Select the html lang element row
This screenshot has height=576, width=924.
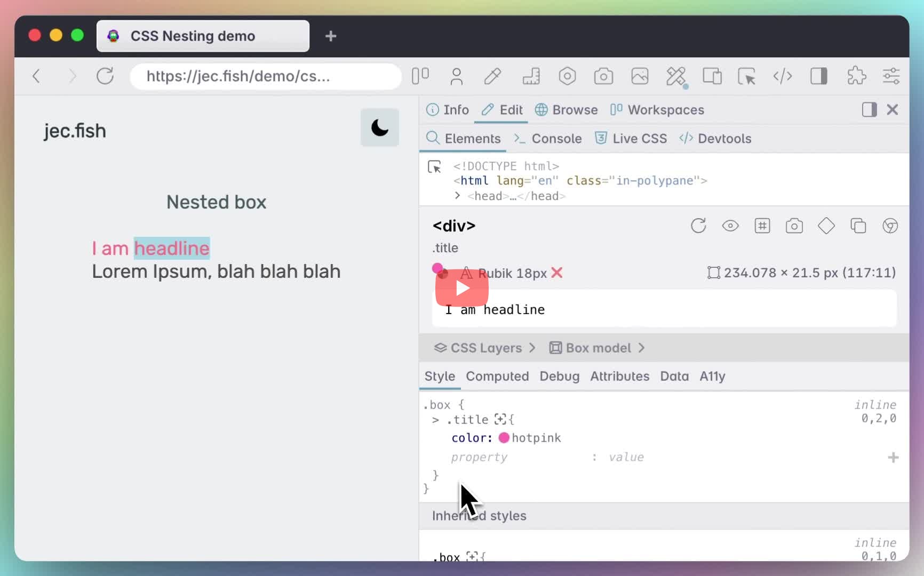(580, 181)
